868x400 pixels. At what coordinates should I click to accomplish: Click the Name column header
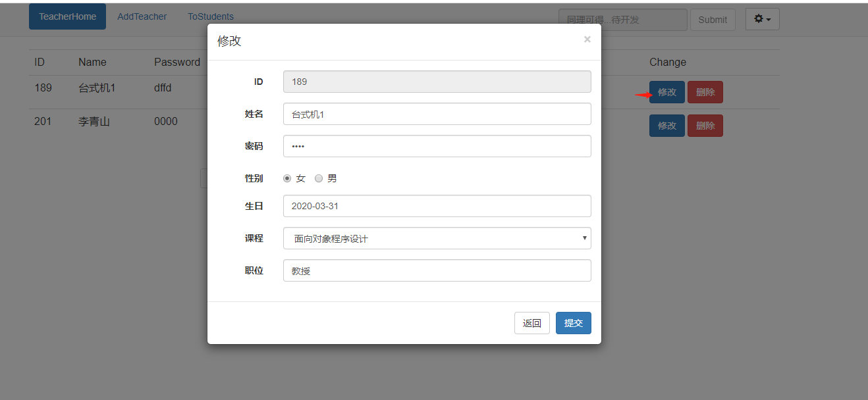coord(92,63)
